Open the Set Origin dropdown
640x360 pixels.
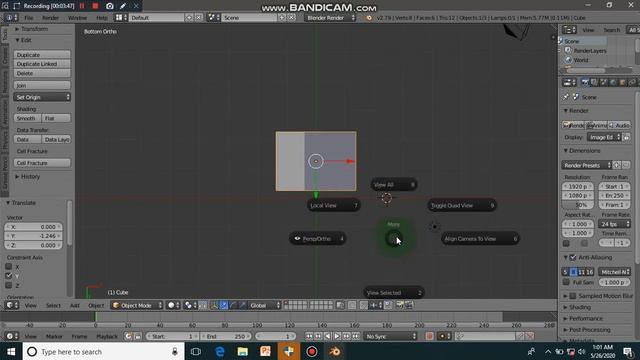[x=42, y=97]
